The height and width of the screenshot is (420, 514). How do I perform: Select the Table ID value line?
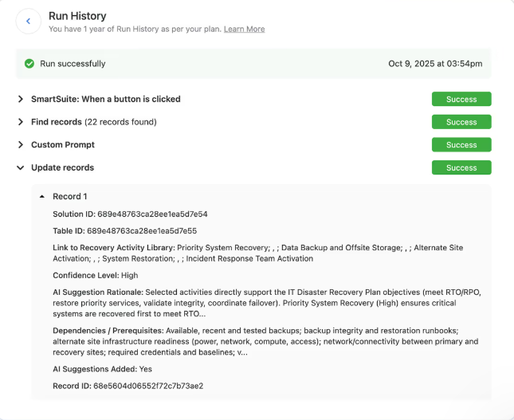tap(124, 231)
